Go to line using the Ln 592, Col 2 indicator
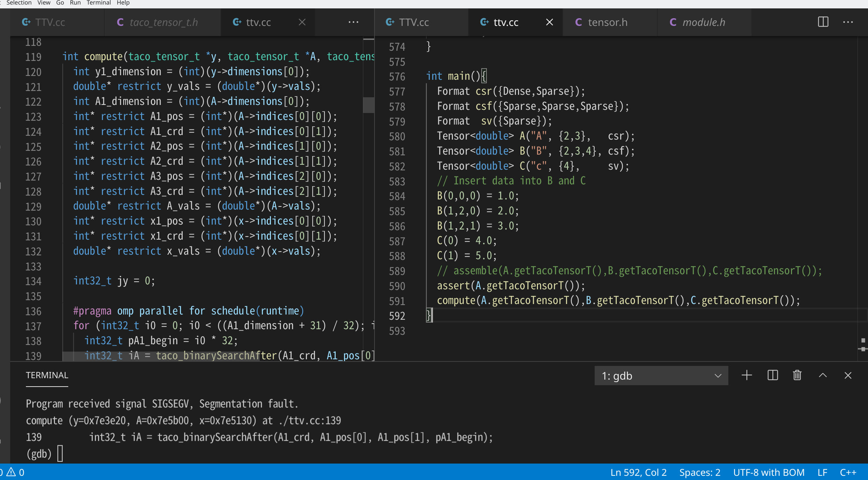Image resolution: width=868 pixels, height=480 pixels. coord(638,472)
